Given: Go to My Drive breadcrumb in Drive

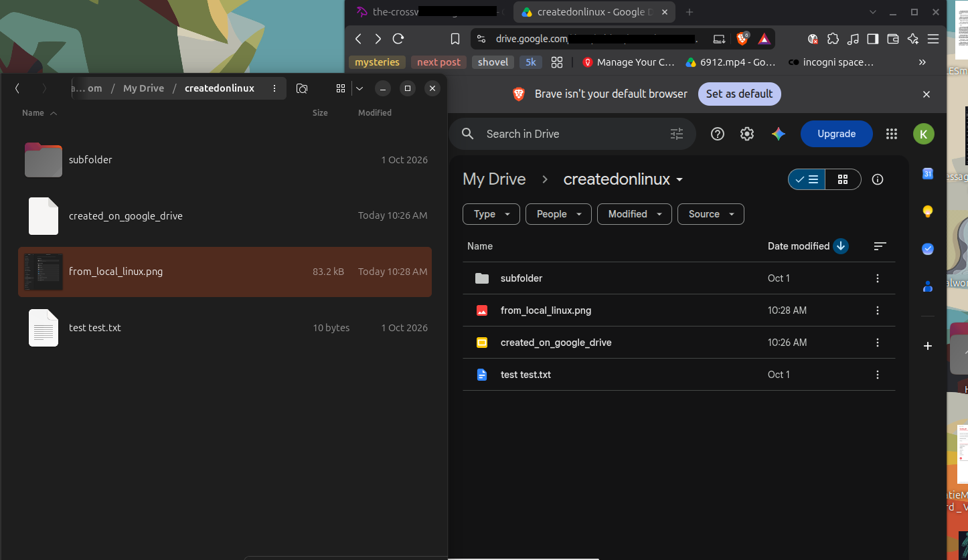Looking at the screenshot, I should [x=494, y=179].
